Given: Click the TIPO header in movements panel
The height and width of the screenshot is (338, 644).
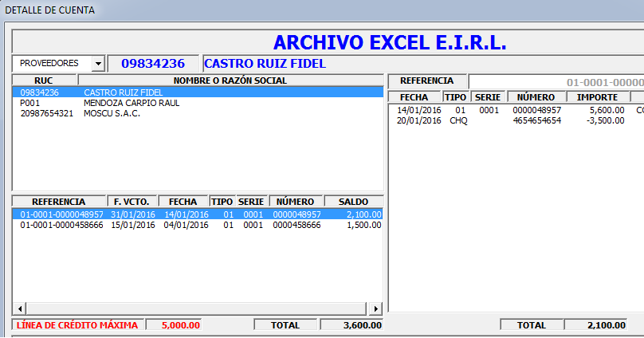Looking at the screenshot, I should coord(456,97).
